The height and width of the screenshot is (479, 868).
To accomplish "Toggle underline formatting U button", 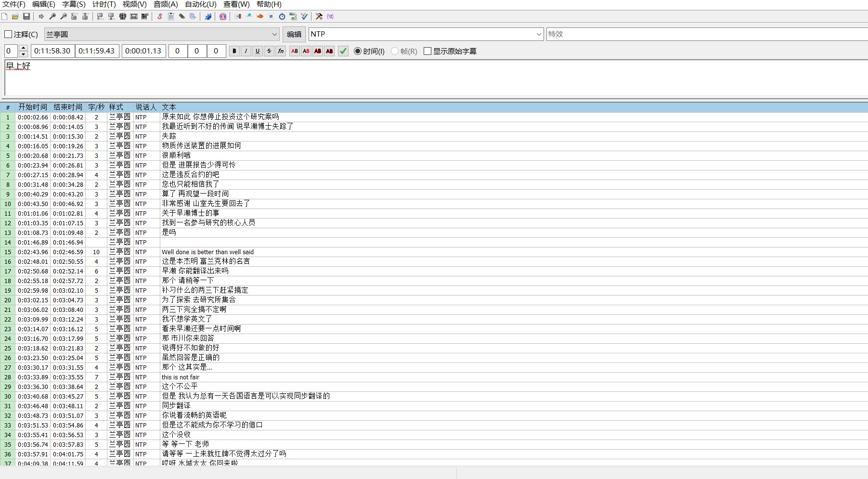I will pyautogui.click(x=258, y=51).
